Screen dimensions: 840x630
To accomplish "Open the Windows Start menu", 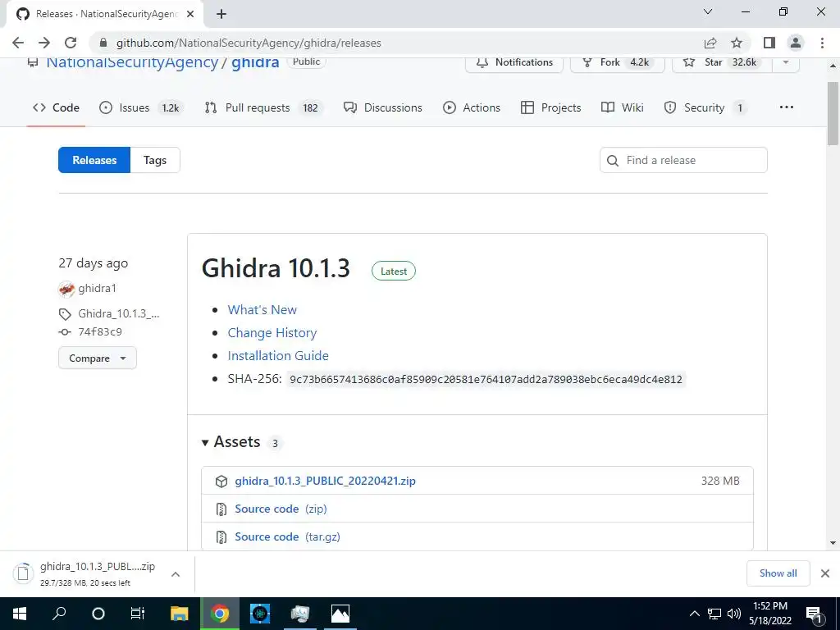I will [20, 614].
